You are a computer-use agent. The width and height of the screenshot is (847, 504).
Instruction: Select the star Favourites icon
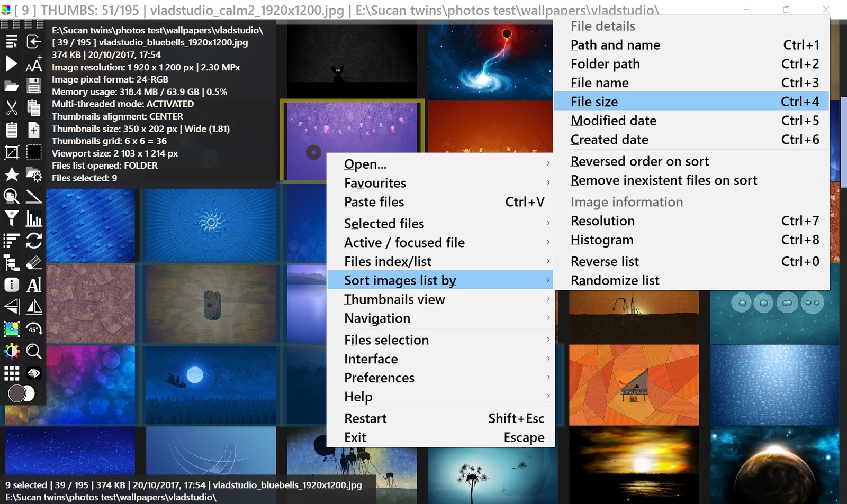pos(11,175)
